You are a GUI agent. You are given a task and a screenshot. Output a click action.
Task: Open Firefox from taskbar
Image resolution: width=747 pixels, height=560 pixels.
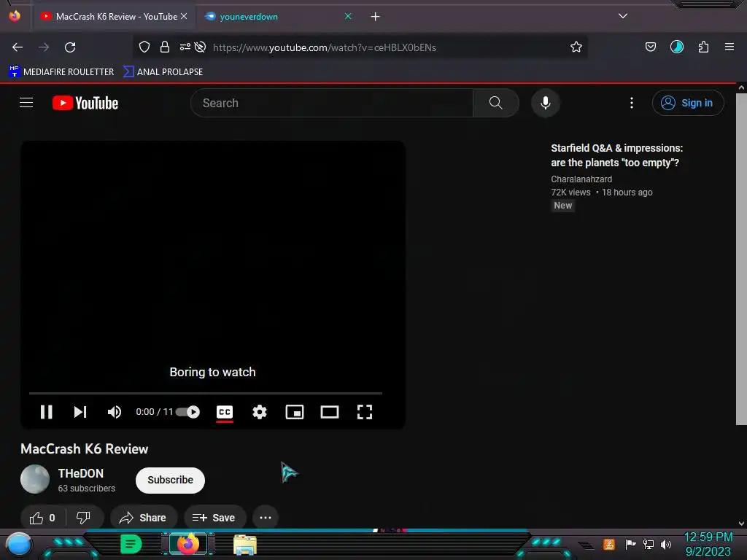188,544
